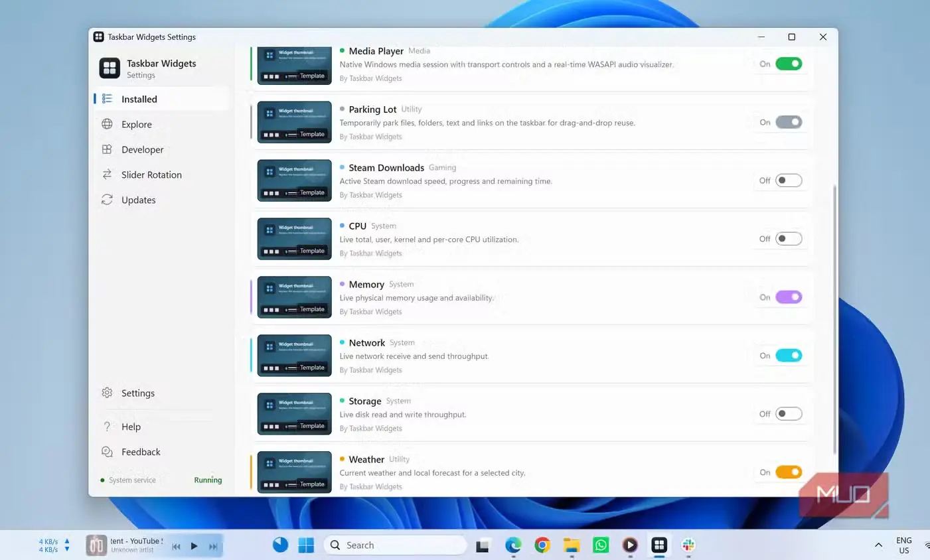Open Google Chrome from the taskbar

click(x=542, y=545)
